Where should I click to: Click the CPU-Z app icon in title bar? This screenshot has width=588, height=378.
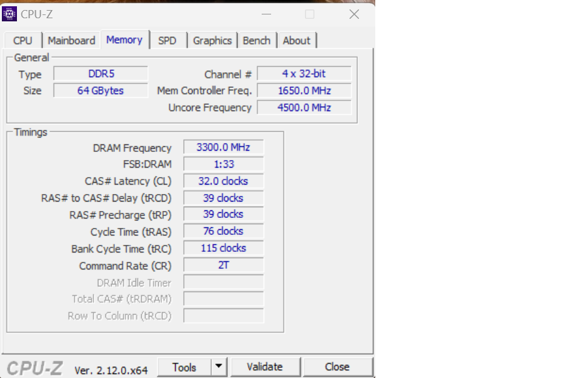(x=9, y=14)
